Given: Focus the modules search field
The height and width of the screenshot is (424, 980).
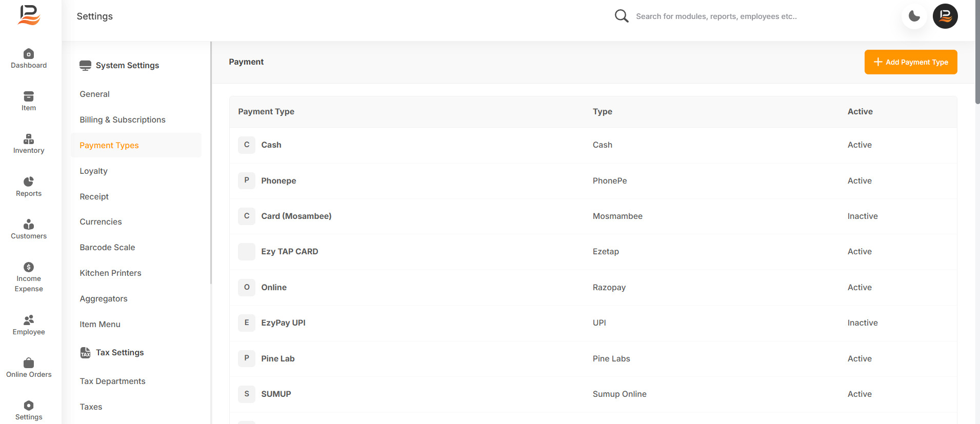Looking at the screenshot, I should (x=716, y=16).
